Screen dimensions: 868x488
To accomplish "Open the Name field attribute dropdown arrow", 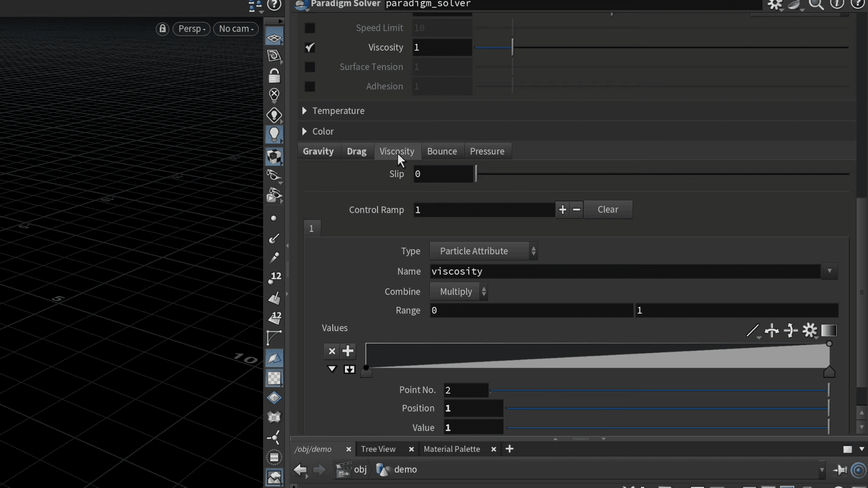I will click(x=830, y=271).
